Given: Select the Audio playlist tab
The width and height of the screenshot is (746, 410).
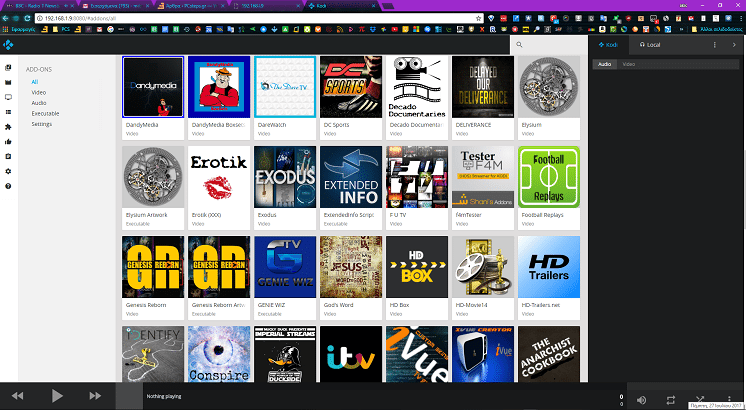Looking at the screenshot, I should coord(604,64).
